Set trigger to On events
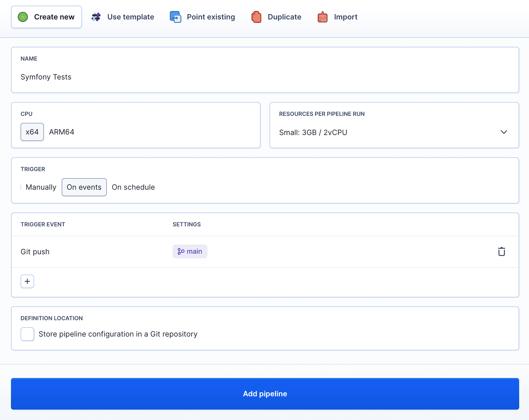This screenshot has height=420, width=529. [84, 187]
